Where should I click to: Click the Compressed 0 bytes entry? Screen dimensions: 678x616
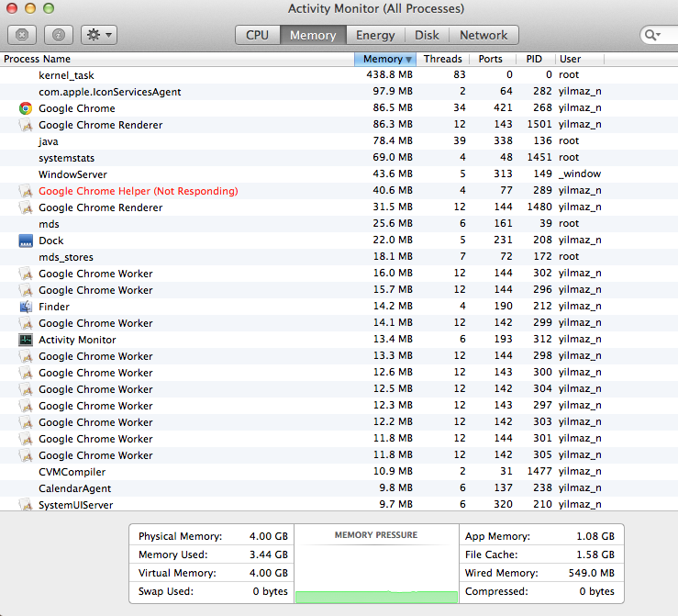tap(539, 591)
